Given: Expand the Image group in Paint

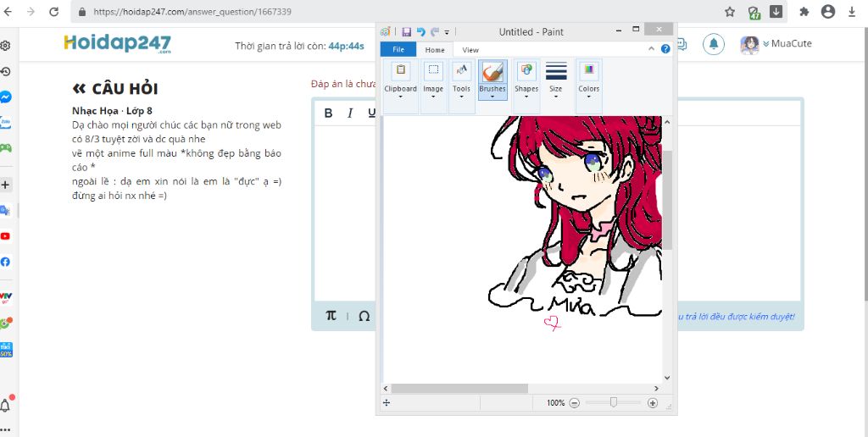Looking at the screenshot, I should pyautogui.click(x=433, y=86).
